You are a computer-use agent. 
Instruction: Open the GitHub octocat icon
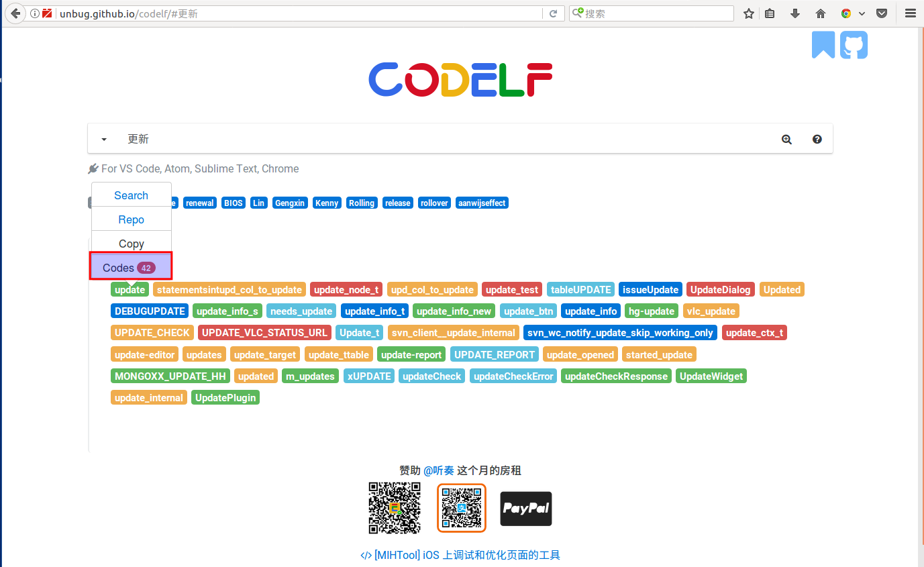point(854,45)
